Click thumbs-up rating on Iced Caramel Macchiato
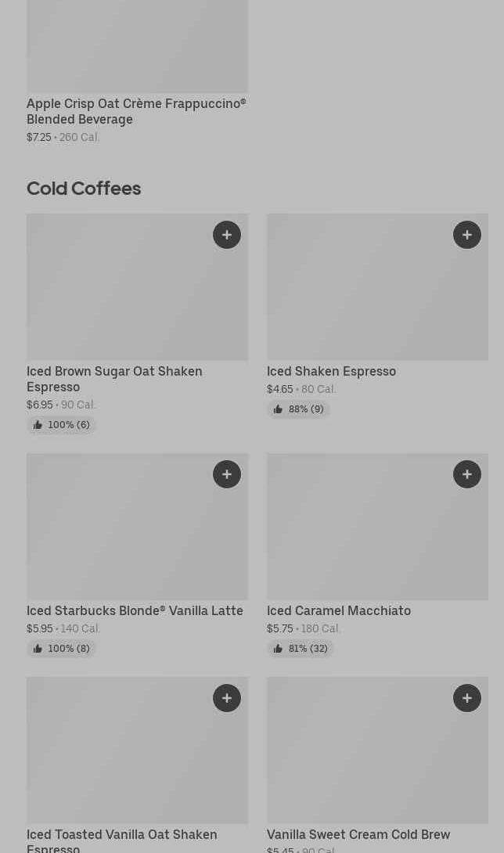504x853 pixels. pos(301,649)
